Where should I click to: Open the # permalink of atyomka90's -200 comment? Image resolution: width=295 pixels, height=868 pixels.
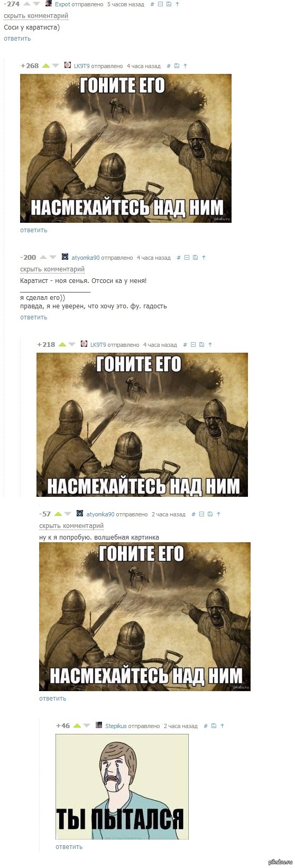click(x=179, y=258)
